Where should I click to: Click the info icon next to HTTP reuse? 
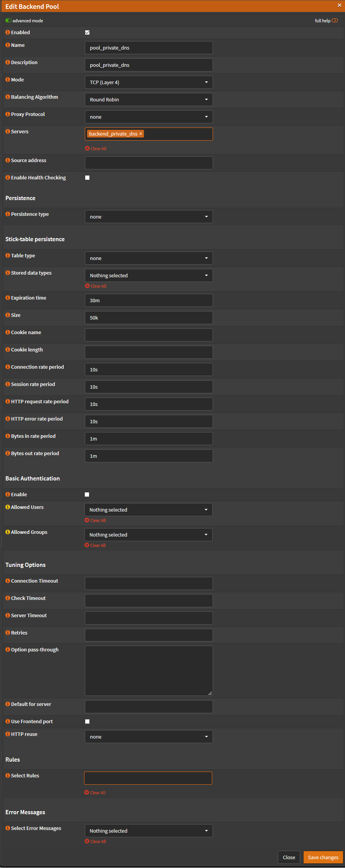(8, 734)
